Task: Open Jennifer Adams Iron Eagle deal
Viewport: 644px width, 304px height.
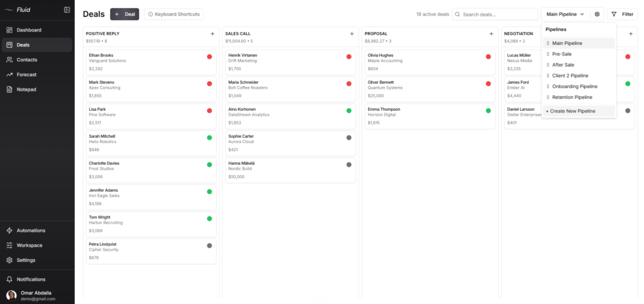Action: click(x=151, y=198)
